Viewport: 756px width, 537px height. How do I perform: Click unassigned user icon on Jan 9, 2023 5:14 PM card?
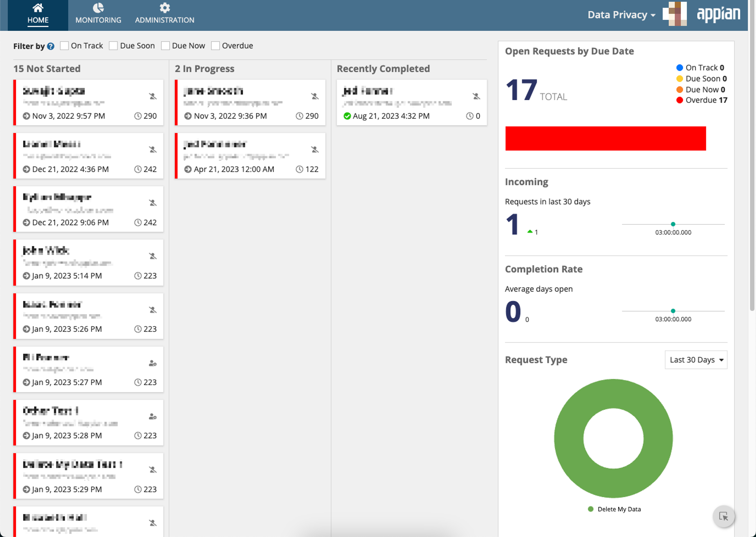(153, 256)
